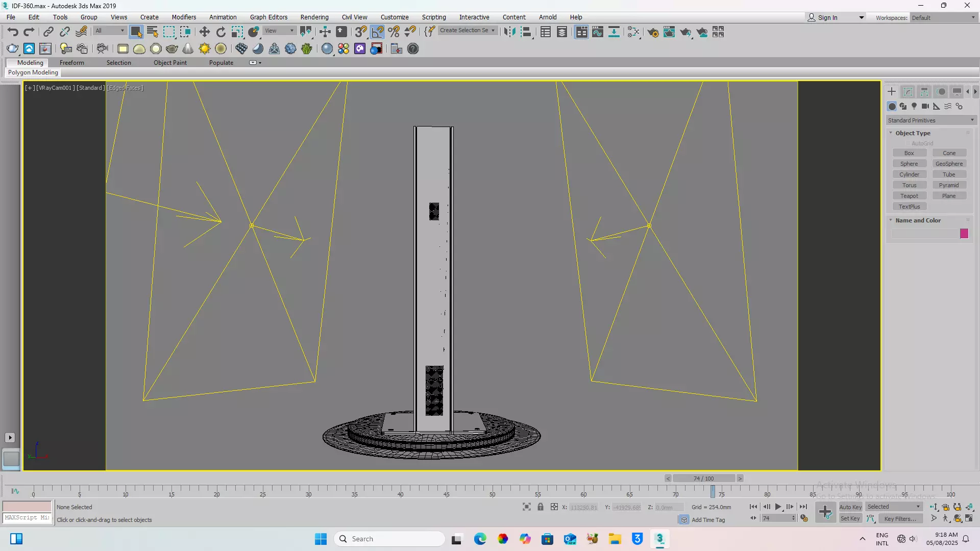Toggle the Spinner Snap button
This screenshot has width=980, height=551.
410,32
